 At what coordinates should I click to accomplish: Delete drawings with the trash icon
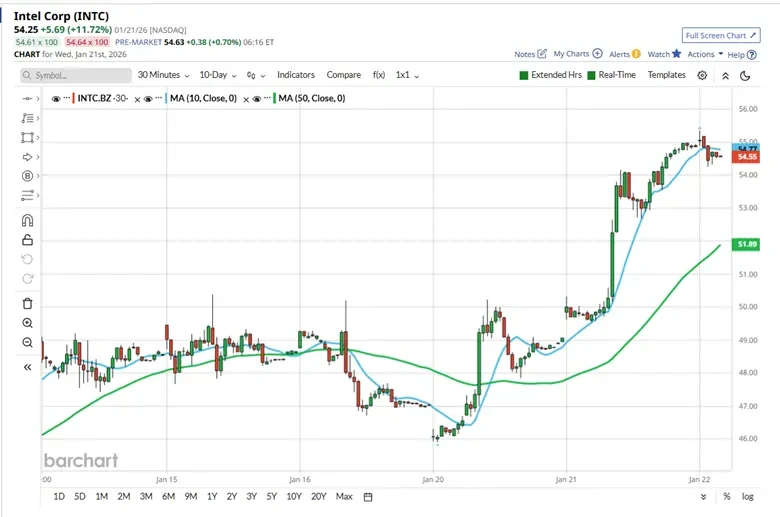coord(27,303)
